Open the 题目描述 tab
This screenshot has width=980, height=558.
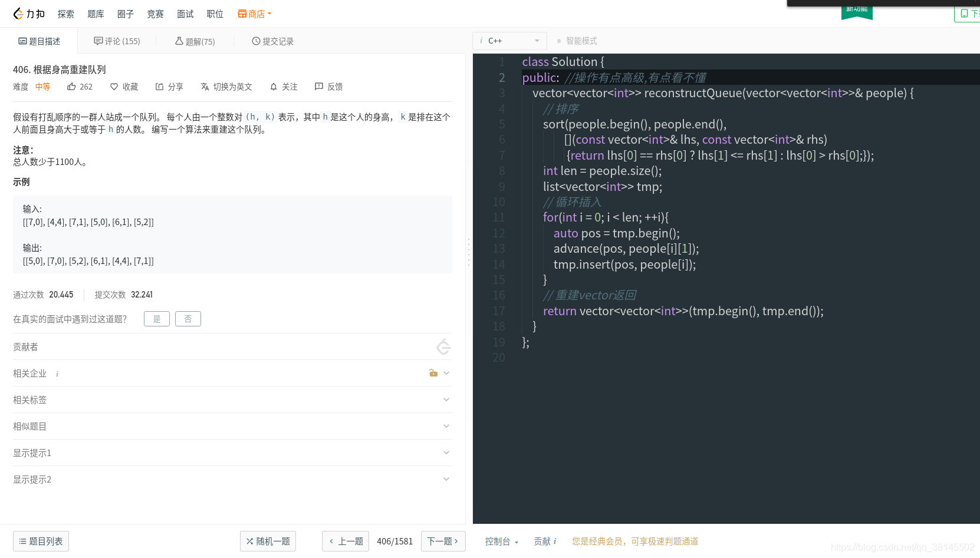[39, 41]
